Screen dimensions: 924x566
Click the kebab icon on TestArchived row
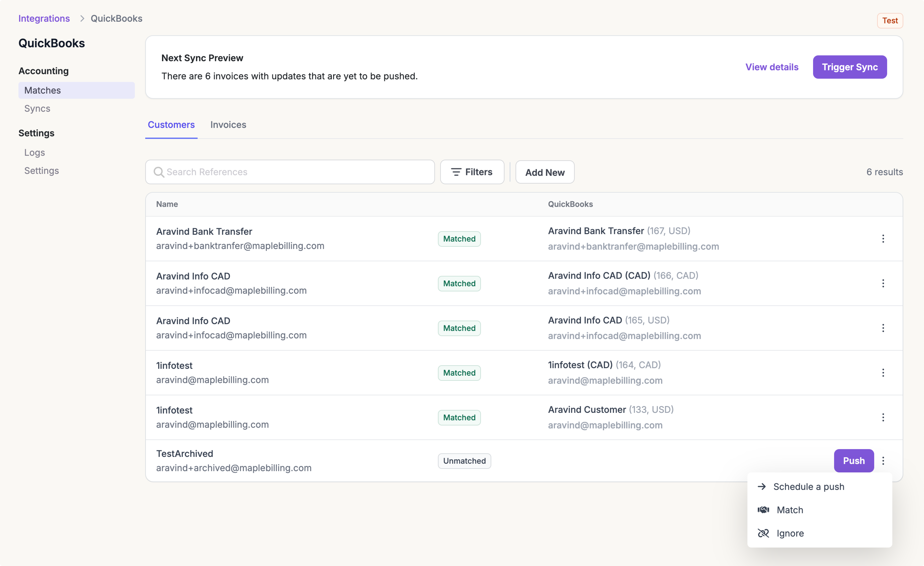point(883,461)
